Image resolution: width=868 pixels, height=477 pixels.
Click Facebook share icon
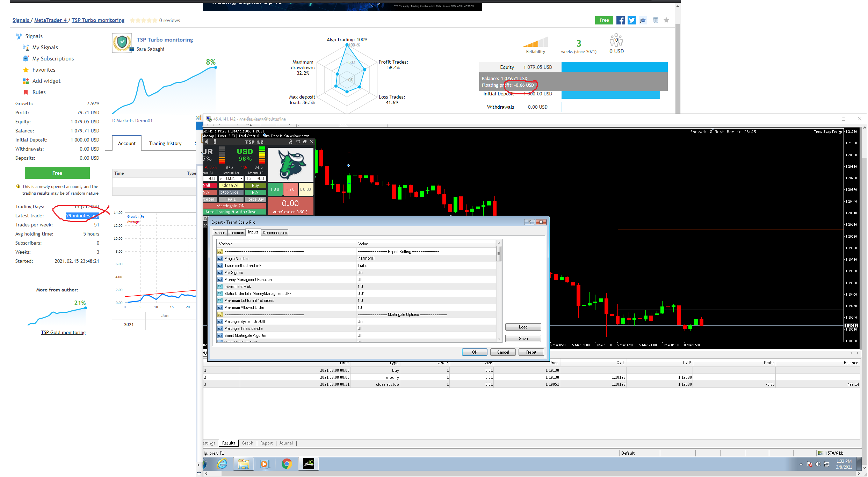click(x=620, y=20)
